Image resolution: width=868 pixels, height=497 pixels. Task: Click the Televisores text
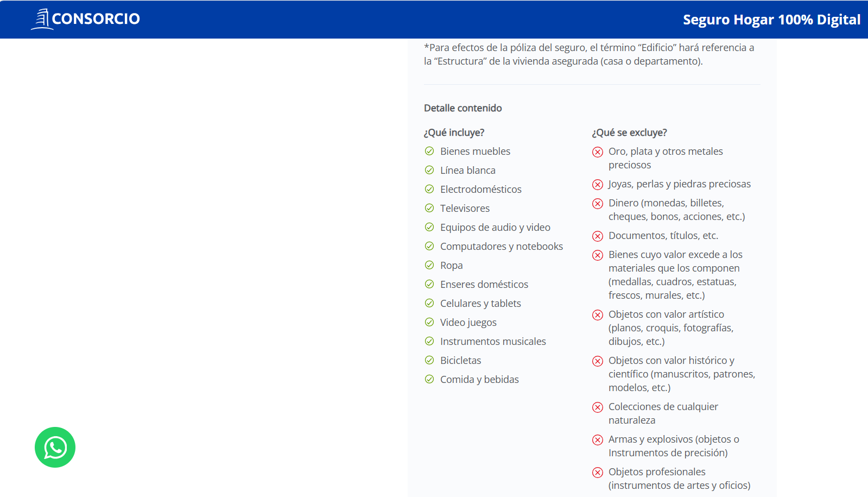[x=465, y=208]
